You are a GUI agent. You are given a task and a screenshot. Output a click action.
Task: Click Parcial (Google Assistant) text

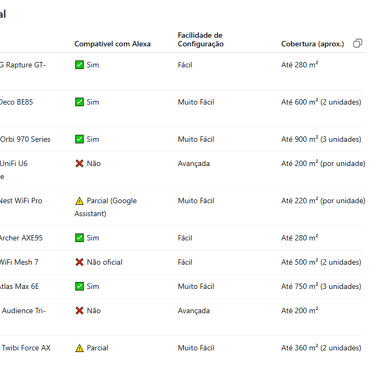click(x=105, y=207)
